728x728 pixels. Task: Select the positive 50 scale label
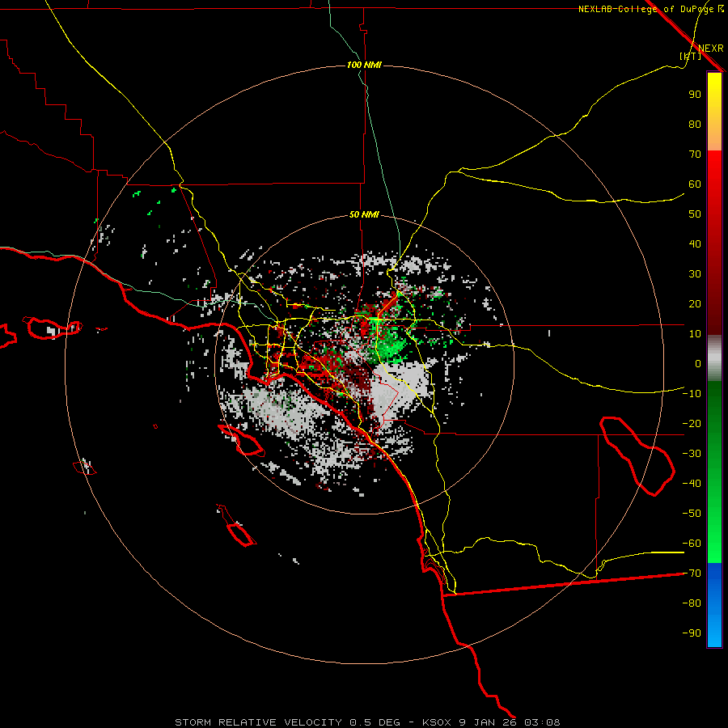click(x=695, y=214)
